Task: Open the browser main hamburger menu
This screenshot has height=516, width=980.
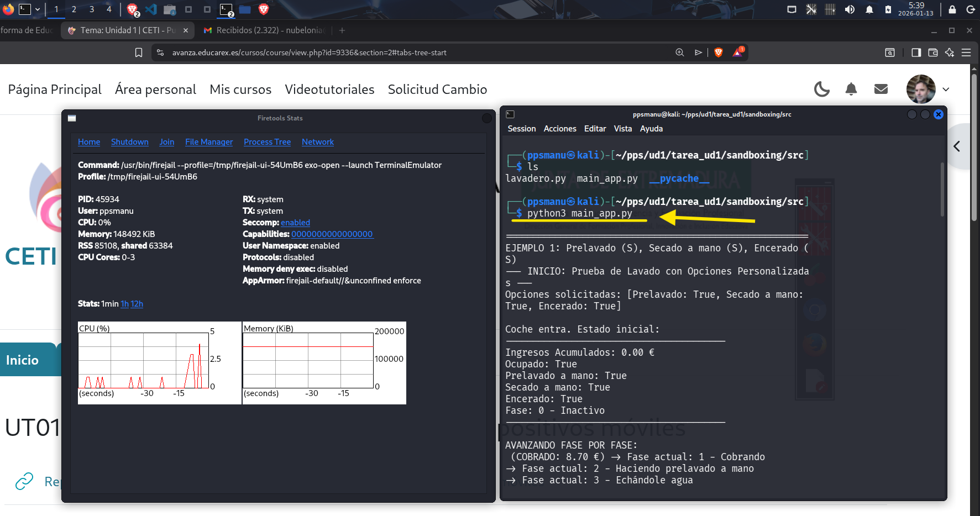Action: pos(966,52)
